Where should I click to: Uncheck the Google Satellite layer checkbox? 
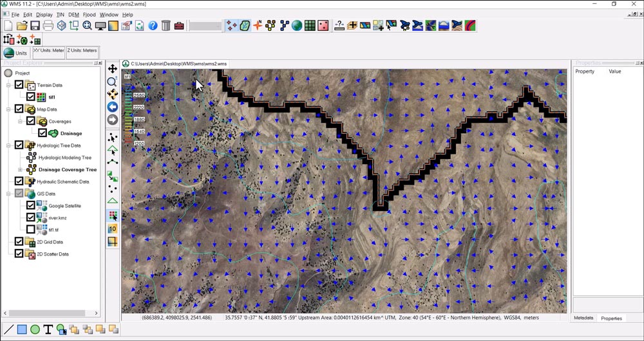click(x=30, y=206)
